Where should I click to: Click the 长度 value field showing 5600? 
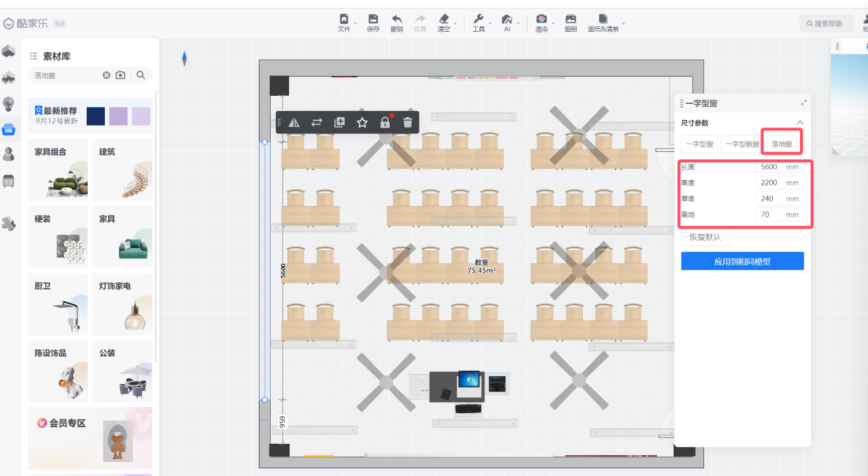point(779,167)
